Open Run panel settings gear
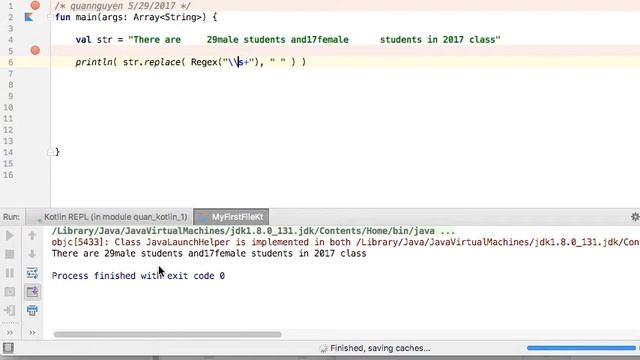 click(x=635, y=217)
